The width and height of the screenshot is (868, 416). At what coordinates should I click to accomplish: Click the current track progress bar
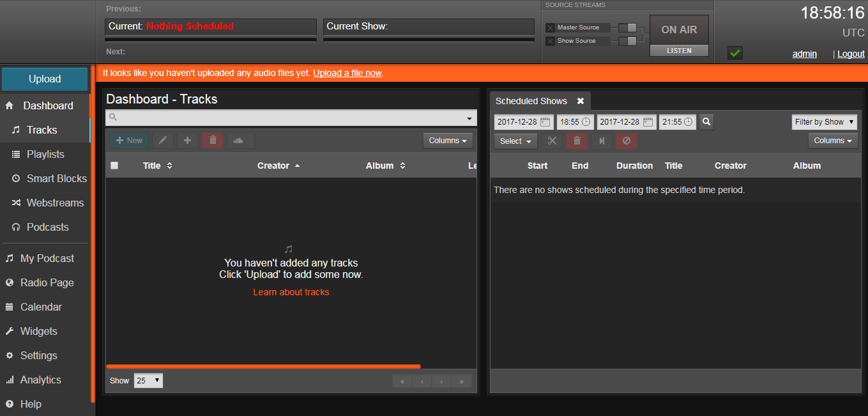(211, 40)
